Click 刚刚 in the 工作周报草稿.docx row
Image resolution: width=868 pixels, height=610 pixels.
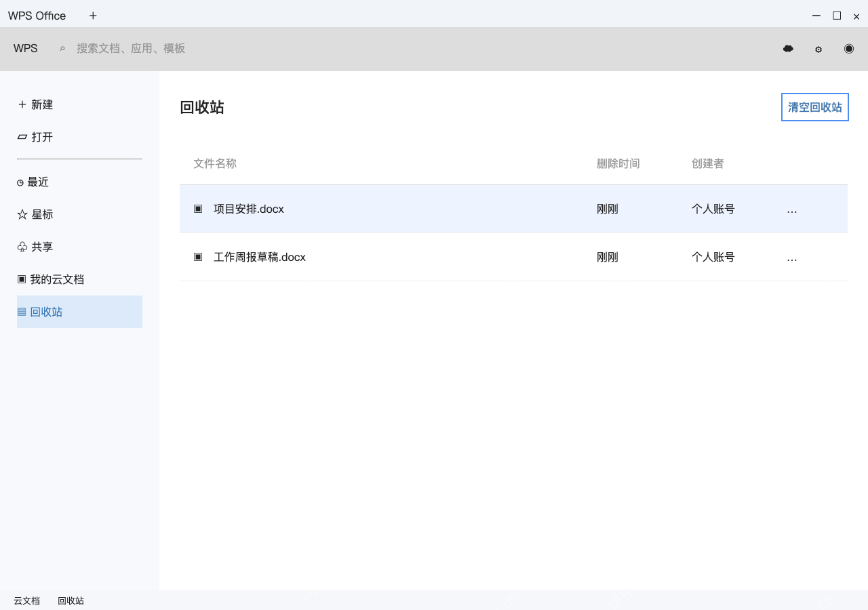(x=608, y=257)
